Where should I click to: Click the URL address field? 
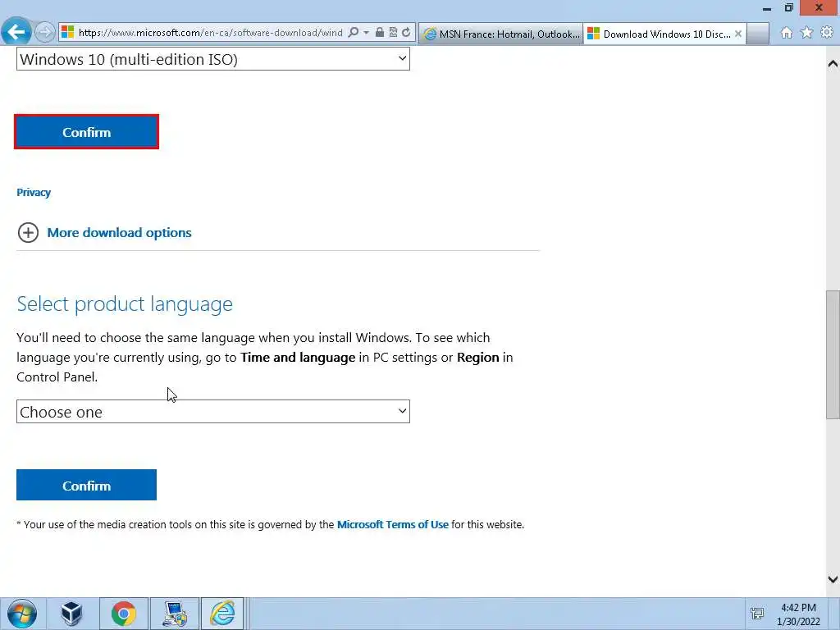[210, 32]
